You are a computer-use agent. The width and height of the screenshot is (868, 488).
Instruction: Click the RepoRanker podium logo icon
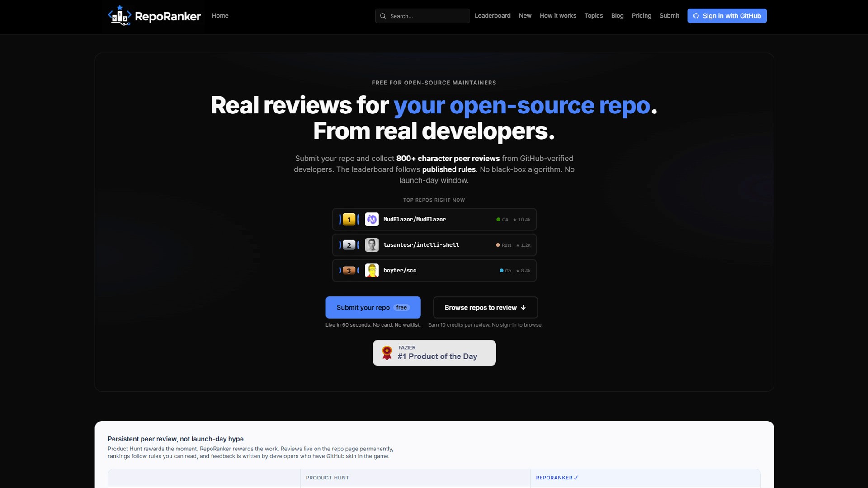click(x=120, y=16)
